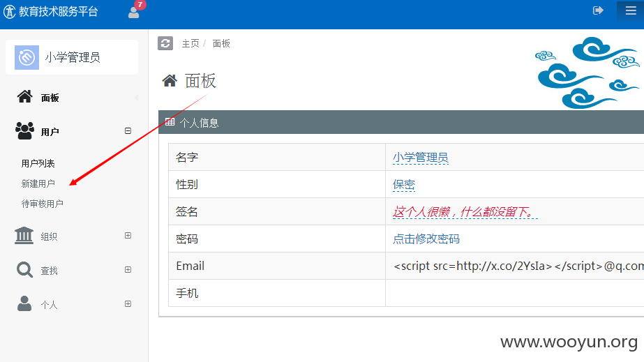This screenshot has height=362, width=644.
Task: Edit the gender value 保密
Action: [404, 185]
